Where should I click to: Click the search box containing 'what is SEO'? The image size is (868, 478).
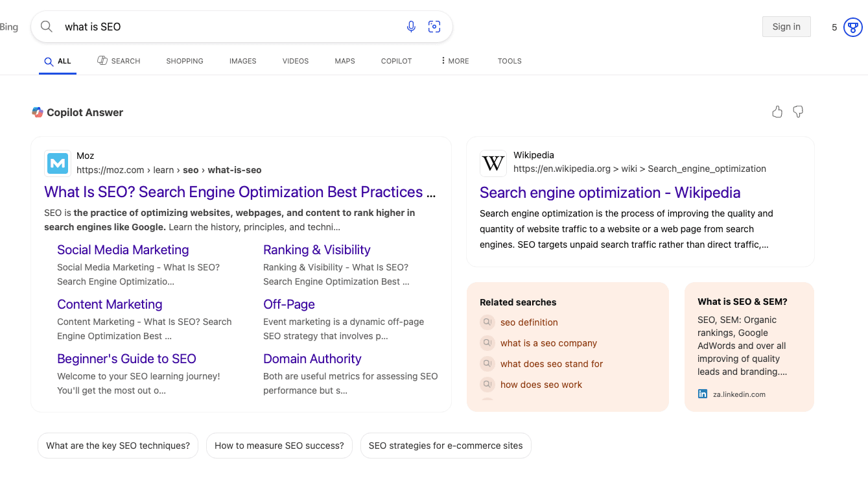coord(227,27)
